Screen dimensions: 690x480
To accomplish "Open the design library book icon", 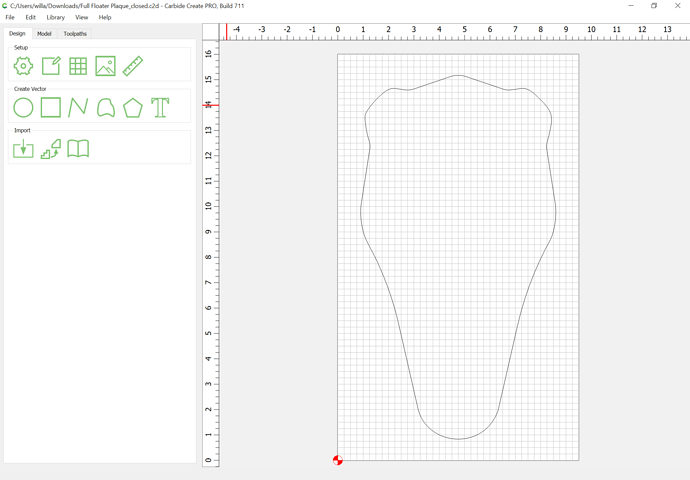I will pos(78,149).
